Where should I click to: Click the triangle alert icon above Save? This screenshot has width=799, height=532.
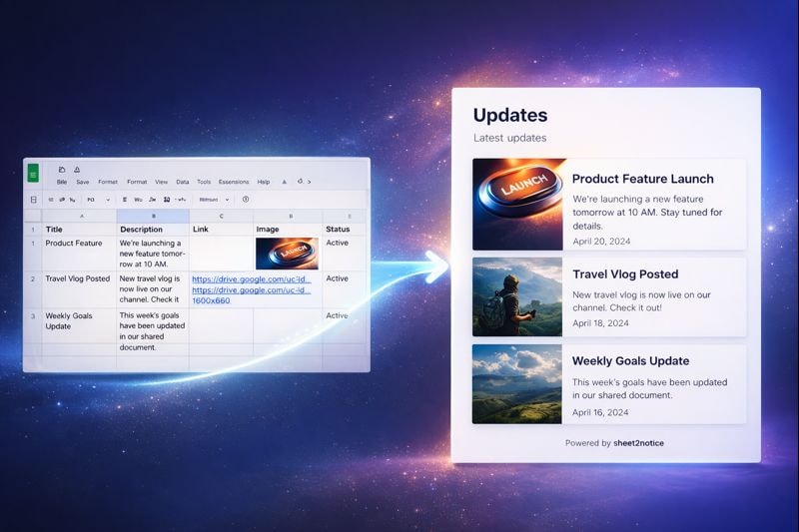[x=77, y=170]
